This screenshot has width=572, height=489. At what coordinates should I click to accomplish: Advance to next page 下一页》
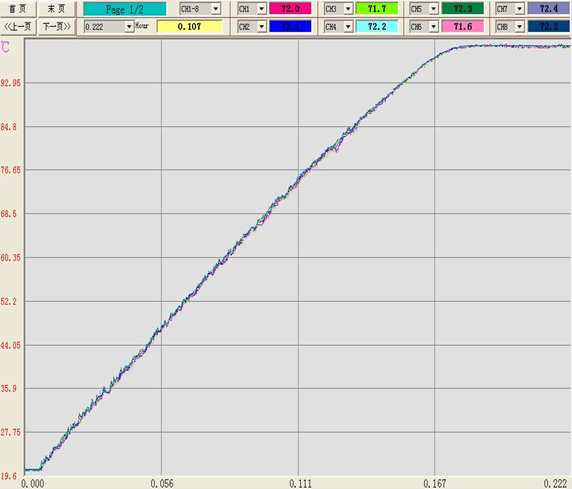click(57, 26)
